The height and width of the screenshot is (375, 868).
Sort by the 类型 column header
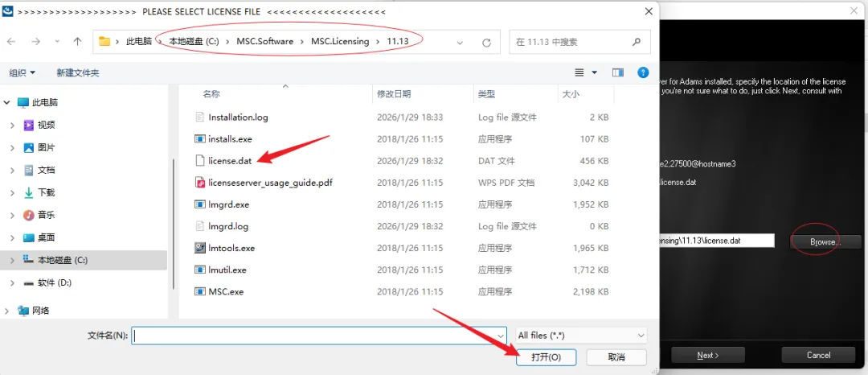point(486,94)
